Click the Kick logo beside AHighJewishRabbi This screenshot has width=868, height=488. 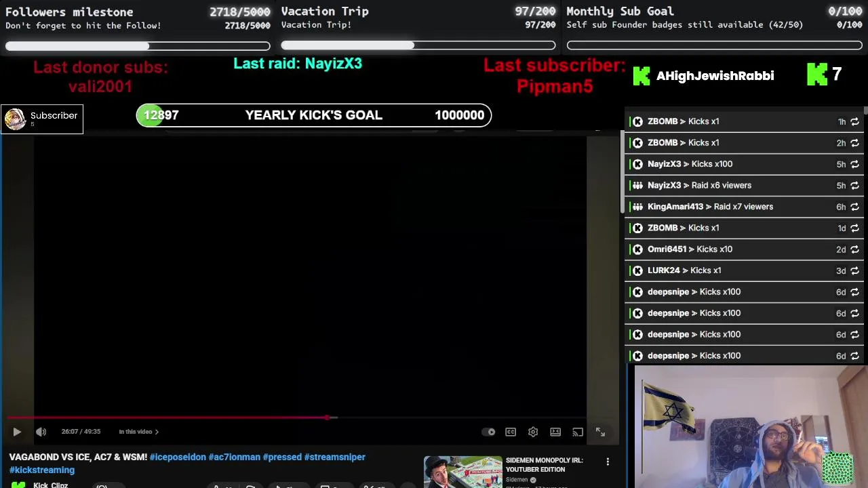pyautogui.click(x=641, y=76)
